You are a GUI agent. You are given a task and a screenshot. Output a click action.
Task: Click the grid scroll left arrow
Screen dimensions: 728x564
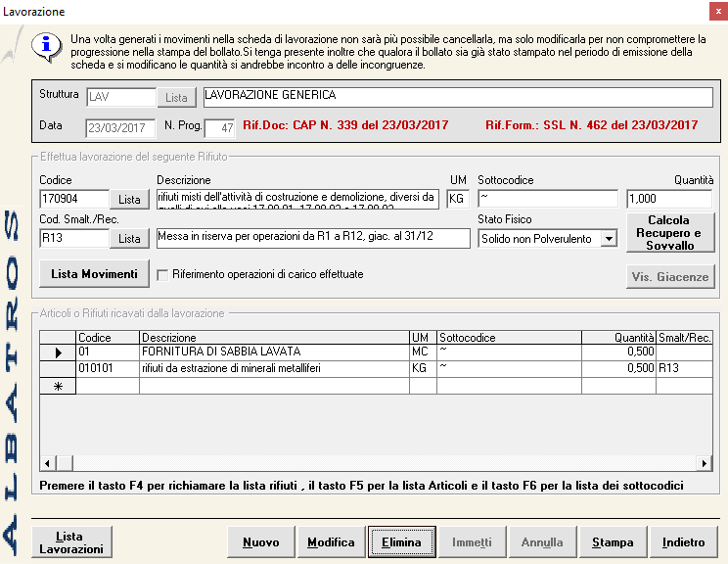(x=47, y=463)
